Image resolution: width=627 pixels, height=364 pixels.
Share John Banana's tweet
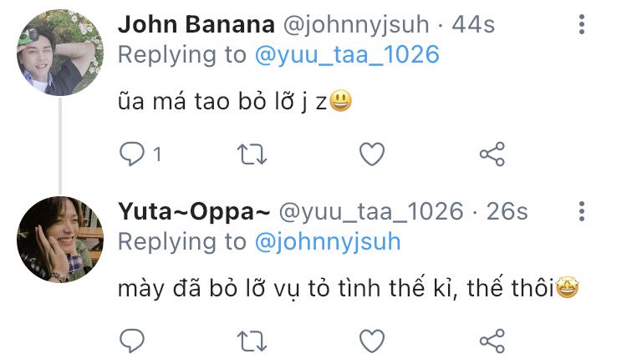[x=492, y=154]
